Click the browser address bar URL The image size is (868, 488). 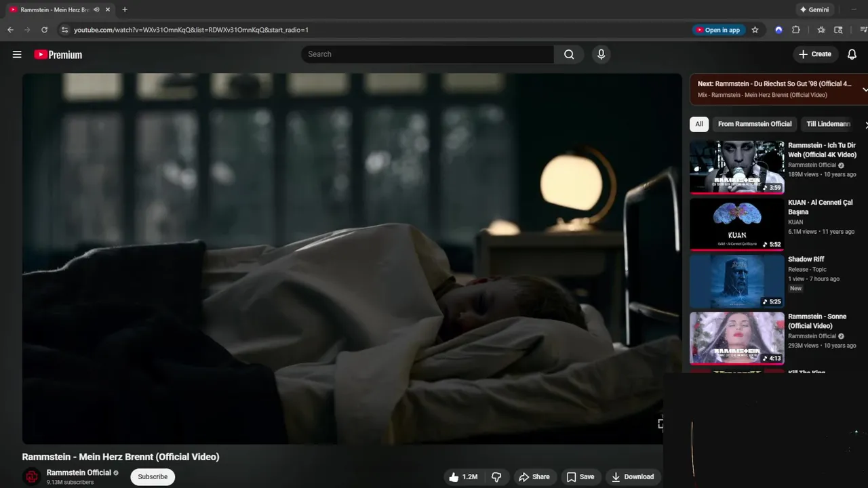tap(191, 30)
